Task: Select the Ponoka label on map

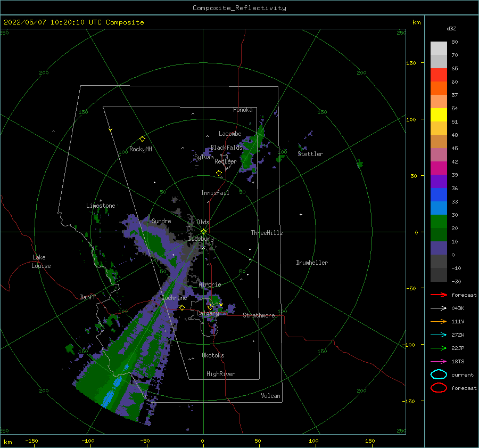Action: click(243, 110)
